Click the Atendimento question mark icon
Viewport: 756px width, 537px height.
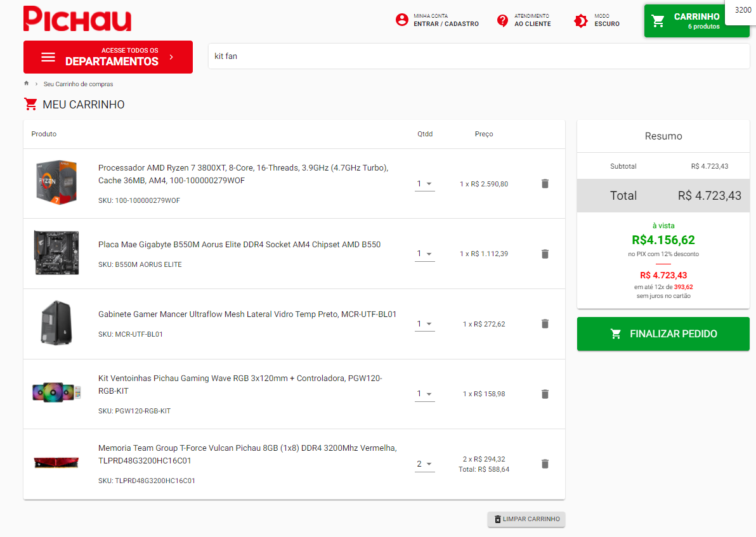point(502,20)
